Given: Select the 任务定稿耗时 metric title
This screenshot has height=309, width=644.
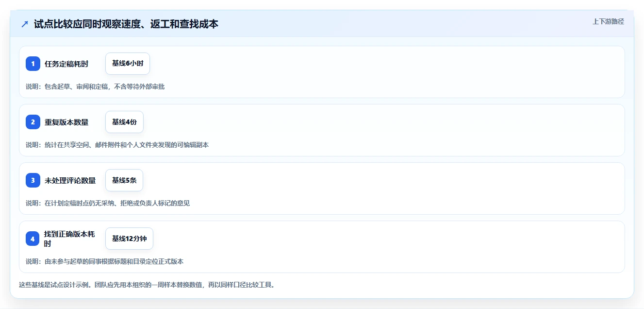Looking at the screenshot, I should [x=66, y=64].
